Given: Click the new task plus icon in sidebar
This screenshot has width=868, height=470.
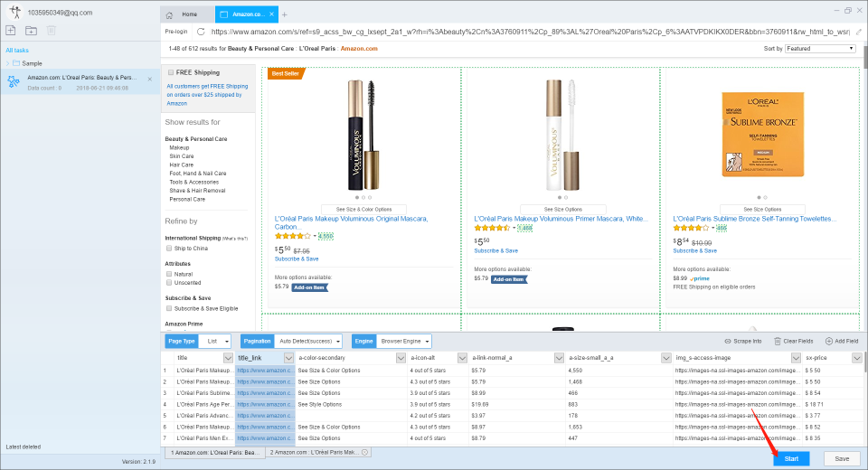Looking at the screenshot, I should click(x=11, y=31).
